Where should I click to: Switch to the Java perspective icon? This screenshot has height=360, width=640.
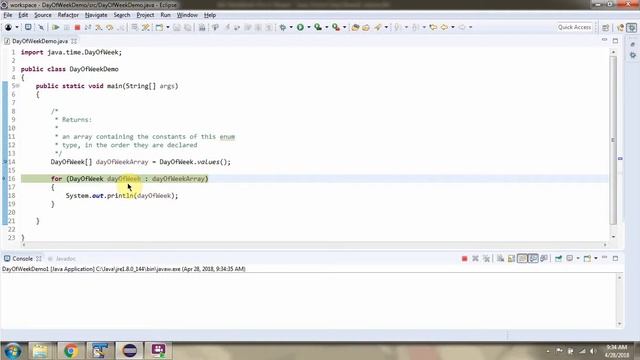[x=621, y=28]
